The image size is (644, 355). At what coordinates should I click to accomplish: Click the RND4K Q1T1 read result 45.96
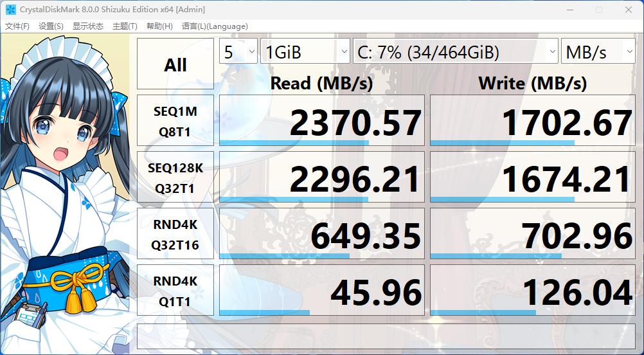[322, 291]
